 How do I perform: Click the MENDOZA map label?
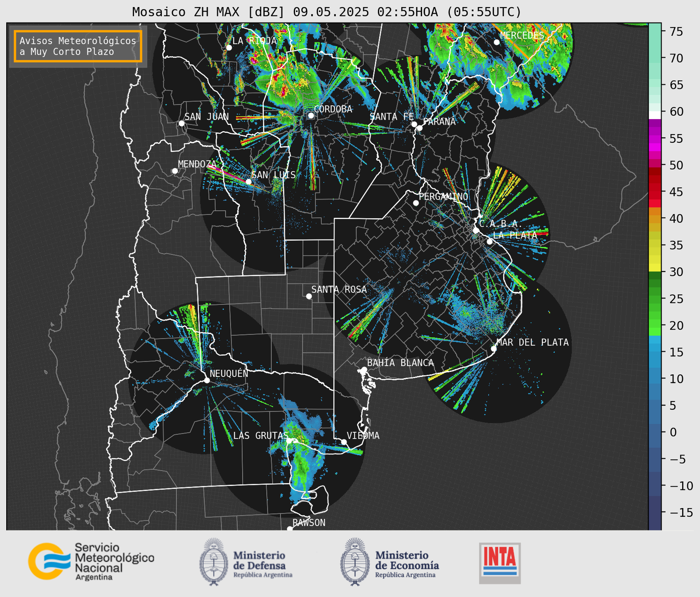(198, 164)
